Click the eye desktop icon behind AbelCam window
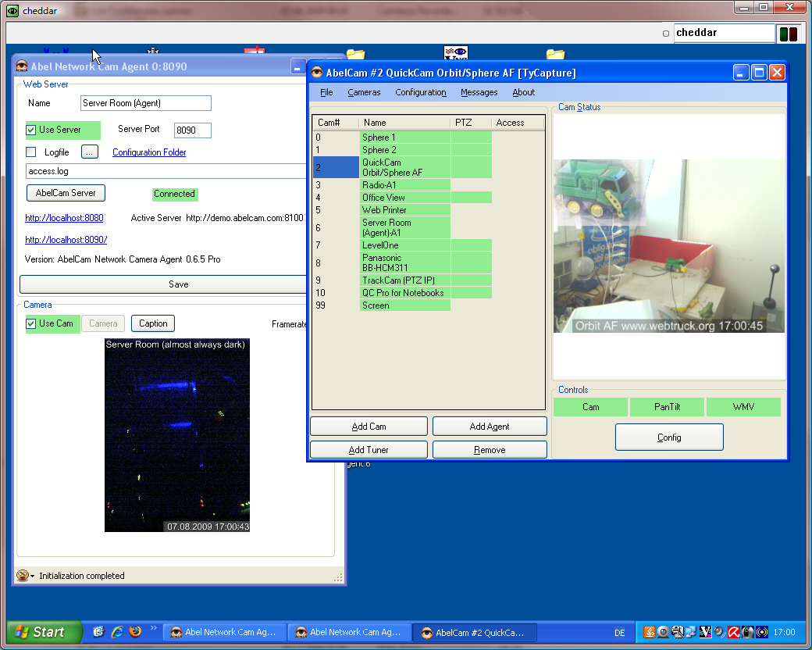Viewport: 812px width, 650px height. (x=456, y=52)
